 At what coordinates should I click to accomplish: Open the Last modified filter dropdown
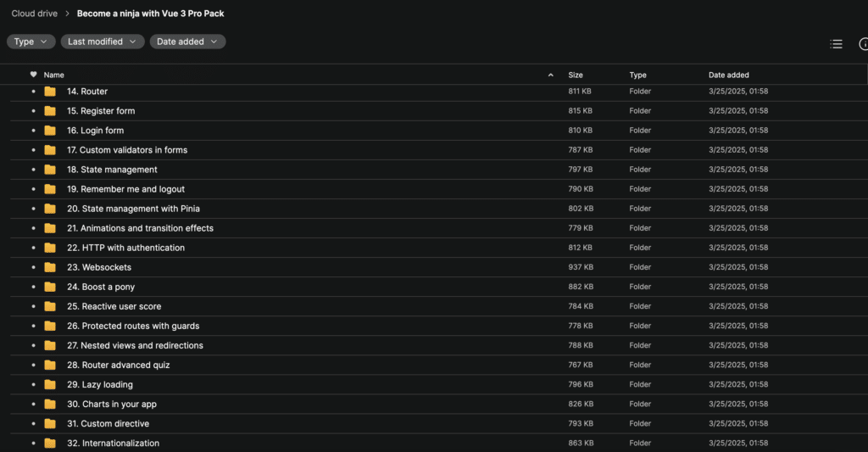click(103, 42)
